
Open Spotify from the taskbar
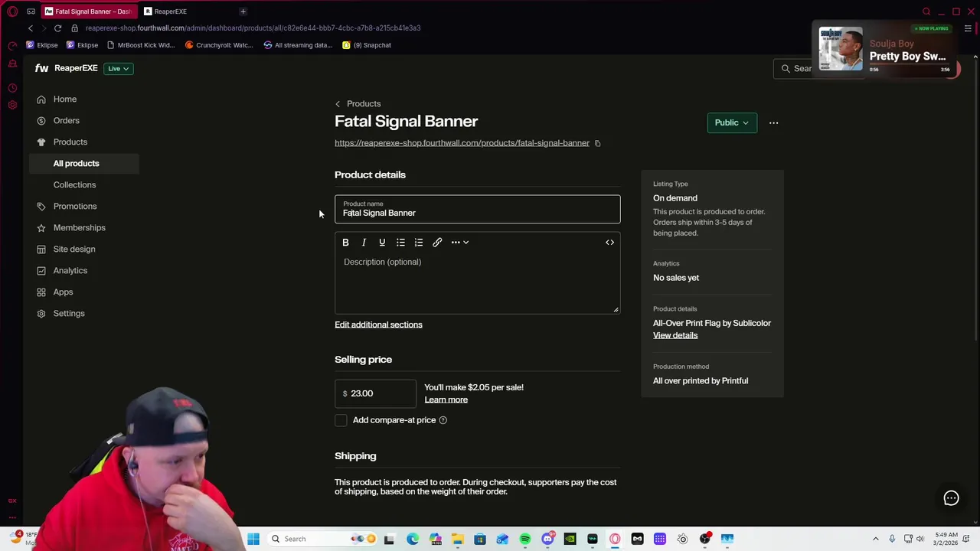[x=525, y=539]
